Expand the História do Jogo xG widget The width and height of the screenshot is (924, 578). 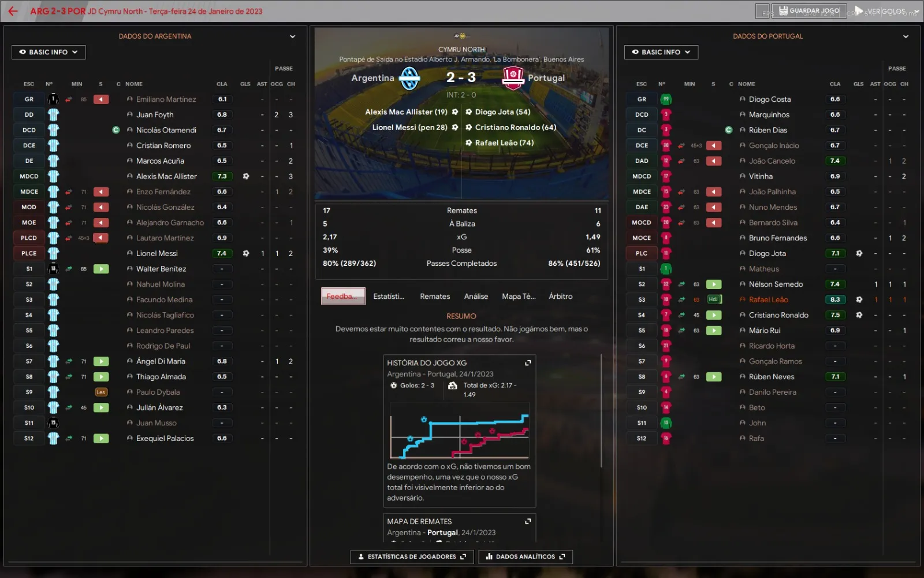(x=527, y=363)
